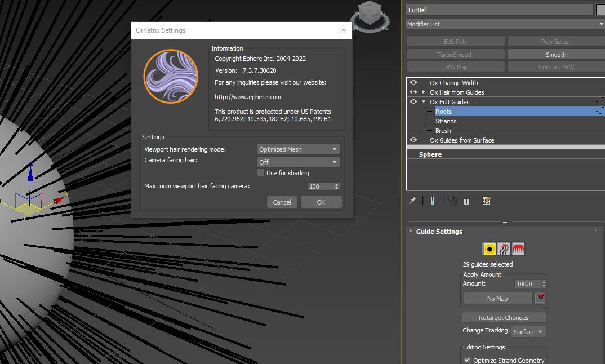Select the yellow Roots mode icon
This screenshot has height=364, width=605.
490,249
